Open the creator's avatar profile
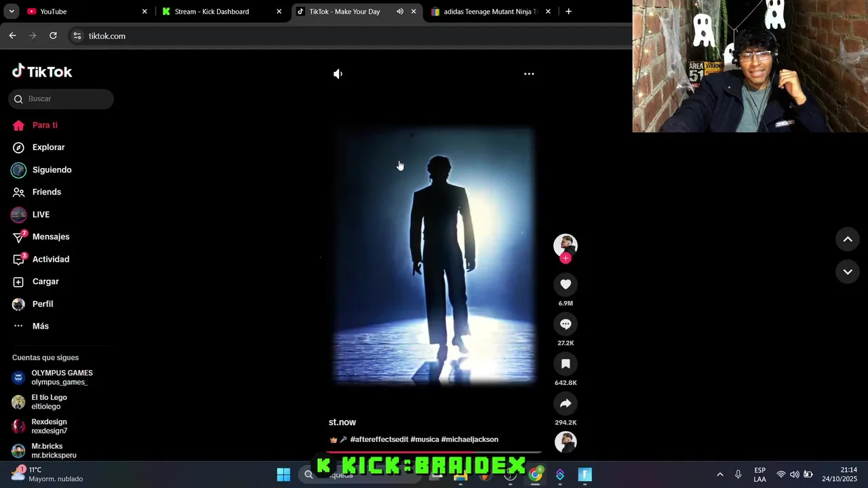 click(566, 245)
